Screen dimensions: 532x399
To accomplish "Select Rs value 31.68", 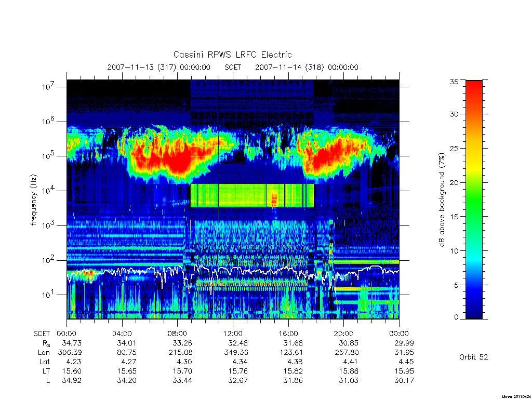I will [293, 343].
